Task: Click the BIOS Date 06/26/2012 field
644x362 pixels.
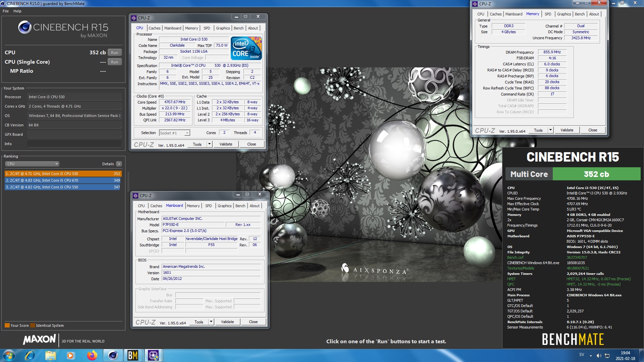Action: pos(211,279)
